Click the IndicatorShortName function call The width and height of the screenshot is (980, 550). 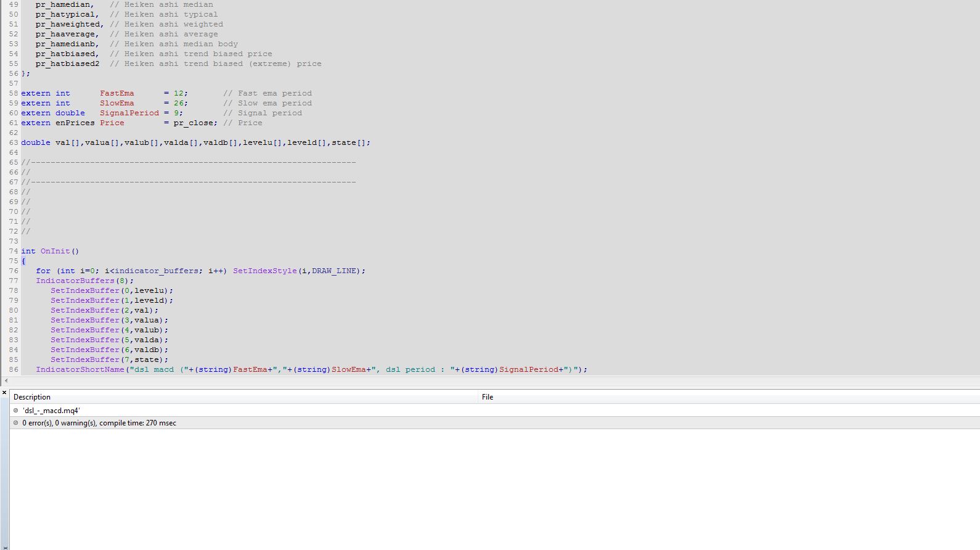pyautogui.click(x=80, y=369)
